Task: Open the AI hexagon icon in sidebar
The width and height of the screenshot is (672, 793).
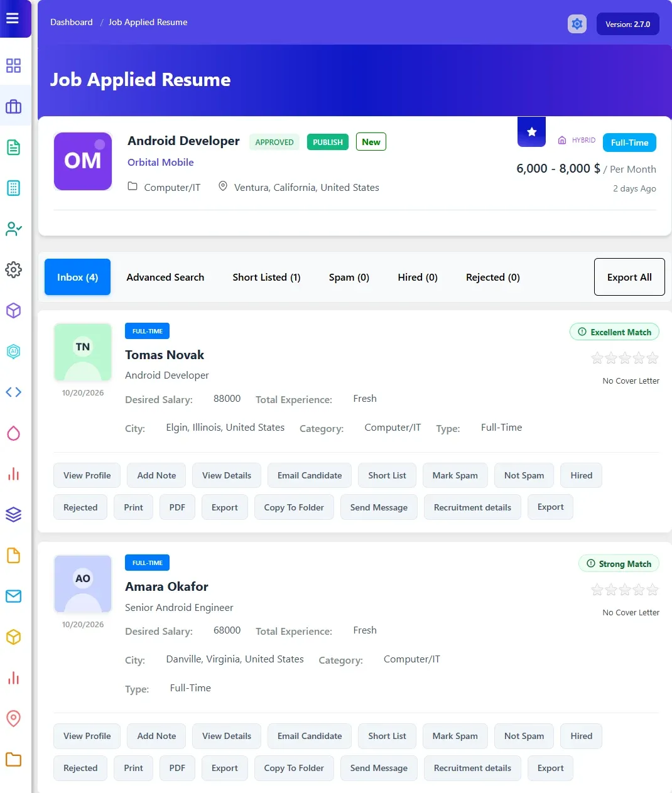Action: click(x=13, y=352)
